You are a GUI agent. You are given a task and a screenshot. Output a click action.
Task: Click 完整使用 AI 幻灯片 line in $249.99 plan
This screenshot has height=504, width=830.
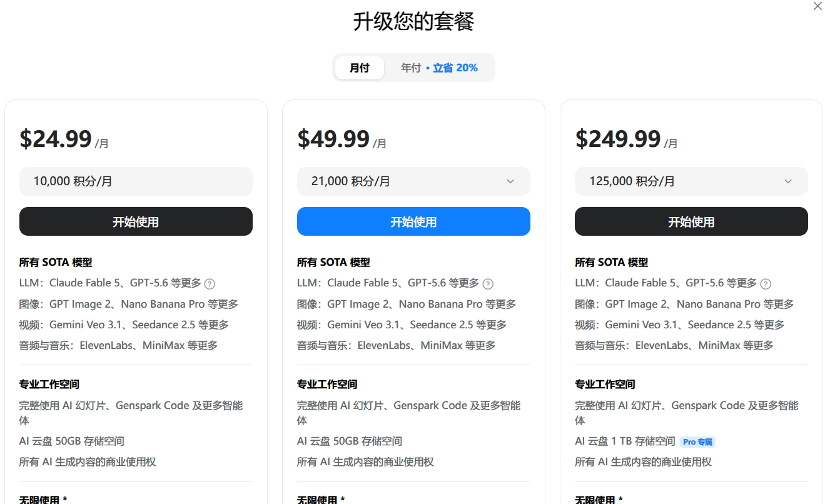pos(686,413)
